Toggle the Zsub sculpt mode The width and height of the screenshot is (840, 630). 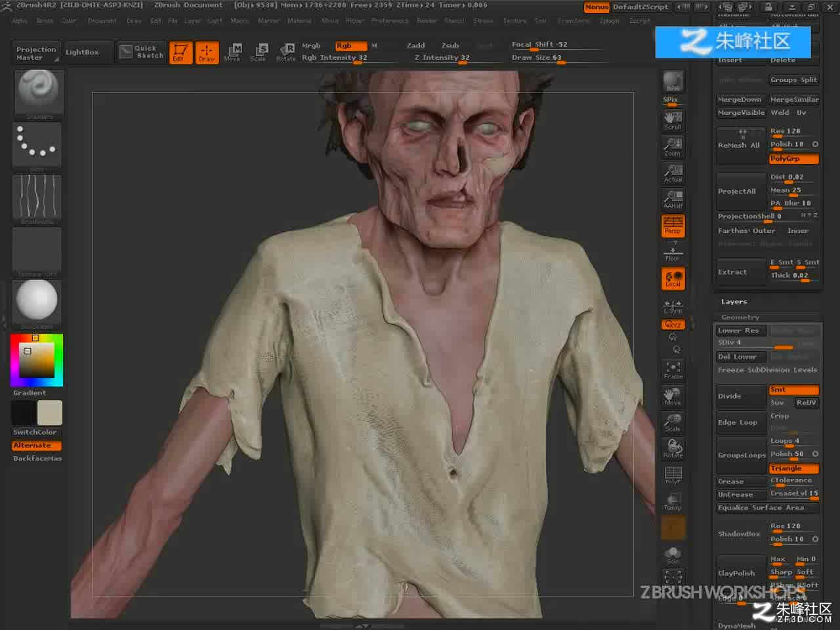pyautogui.click(x=450, y=45)
